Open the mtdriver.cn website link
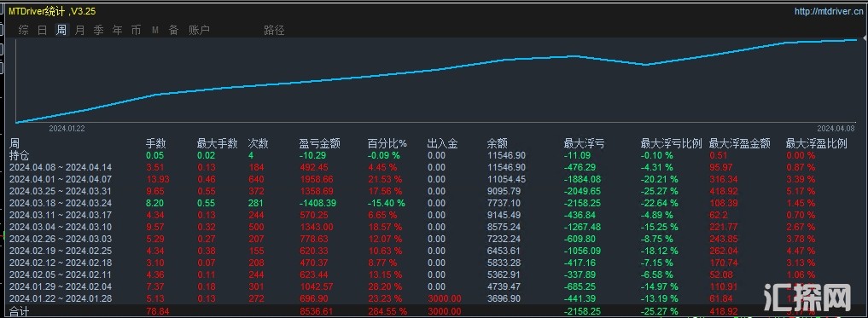The width and height of the screenshot is (868, 318). (828, 11)
